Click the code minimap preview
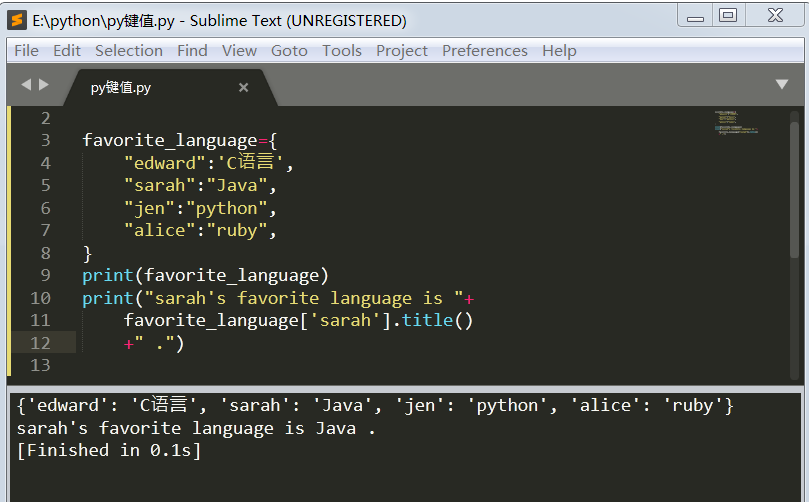This screenshot has width=809, height=502. coord(736,123)
